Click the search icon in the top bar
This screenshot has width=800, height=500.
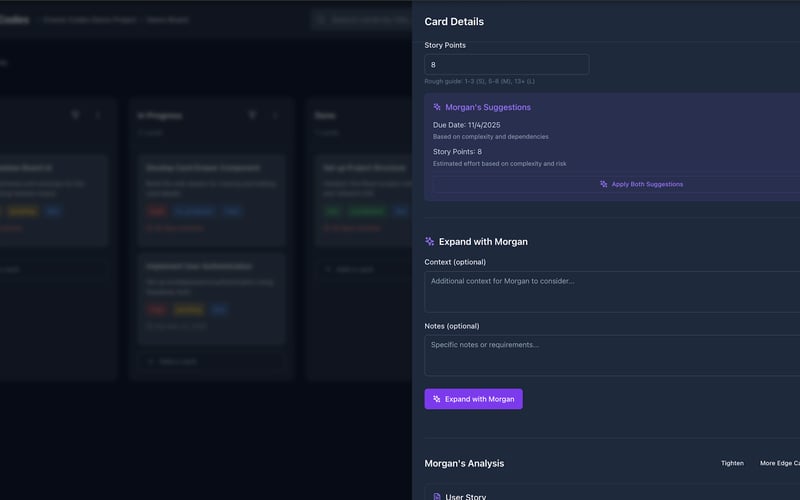click(321, 19)
